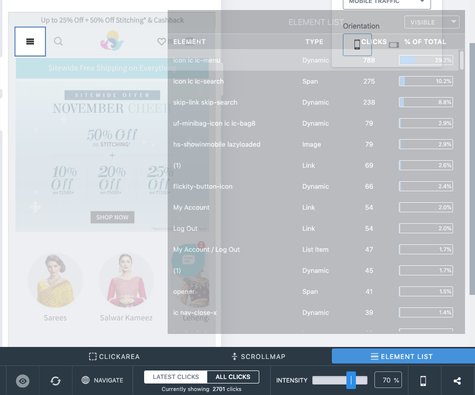Switch to All Clicks

[233, 377]
